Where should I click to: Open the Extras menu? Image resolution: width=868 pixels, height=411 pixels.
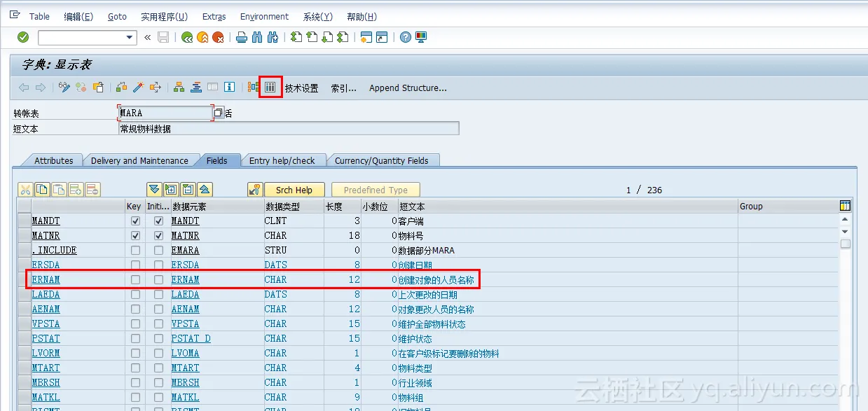[214, 16]
